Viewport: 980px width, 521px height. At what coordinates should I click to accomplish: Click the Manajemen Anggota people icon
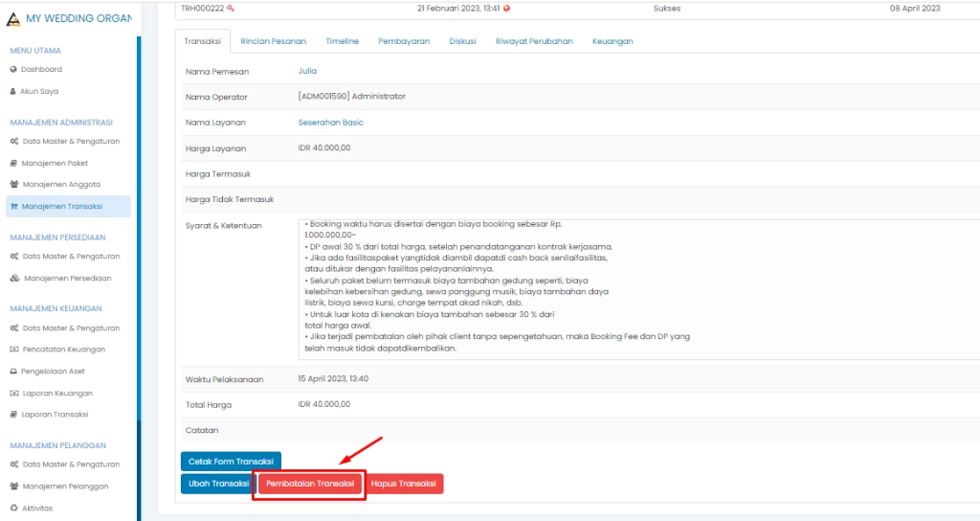point(13,185)
